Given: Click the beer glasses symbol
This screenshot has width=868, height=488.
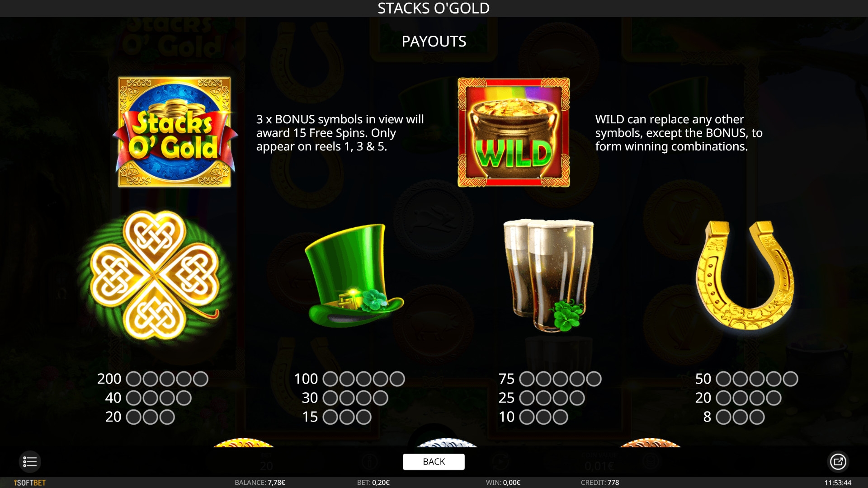Looking at the screenshot, I should pyautogui.click(x=549, y=275).
